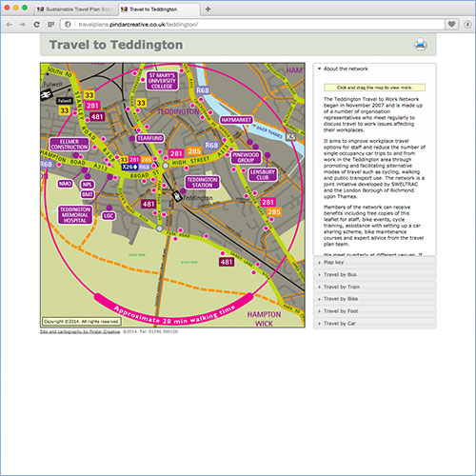Select the Travel to Teddington browser tab
This screenshot has width=476, height=476.
[x=160, y=10]
